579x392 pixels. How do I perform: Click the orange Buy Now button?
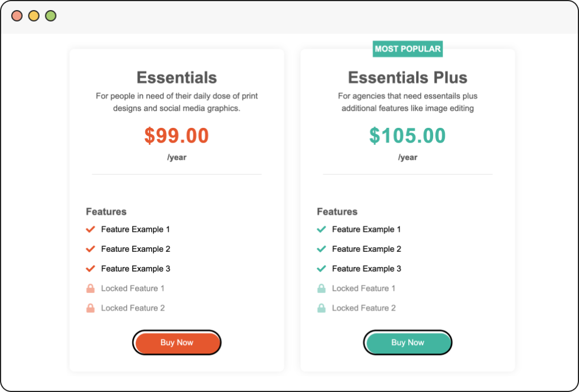tap(176, 343)
